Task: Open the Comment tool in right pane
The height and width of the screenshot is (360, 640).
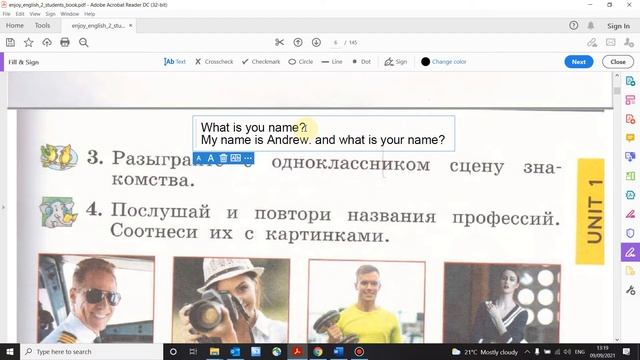Action: [x=630, y=138]
